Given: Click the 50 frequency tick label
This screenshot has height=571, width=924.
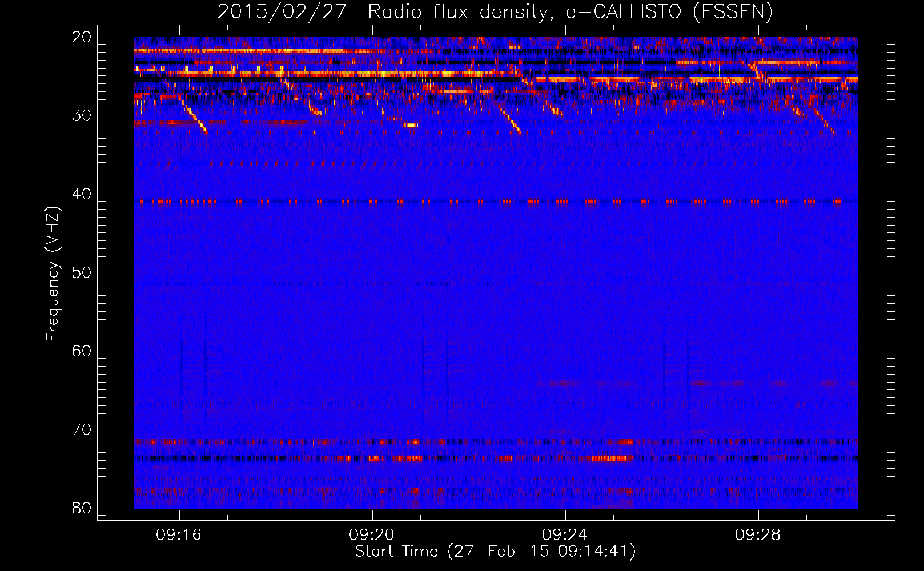Looking at the screenshot, I should (82, 272).
